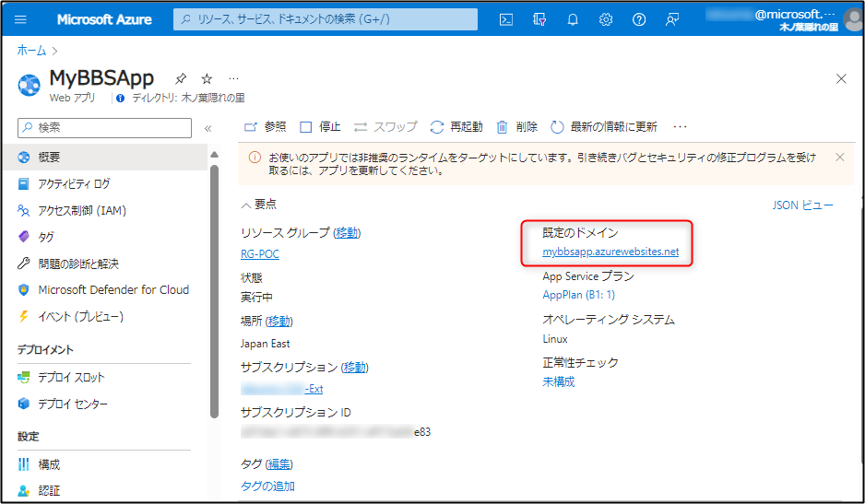Image resolution: width=865 pixels, height=504 pixels.
Task: Click the directory info icon under title
Action: pyautogui.click(x=120, y=99)
